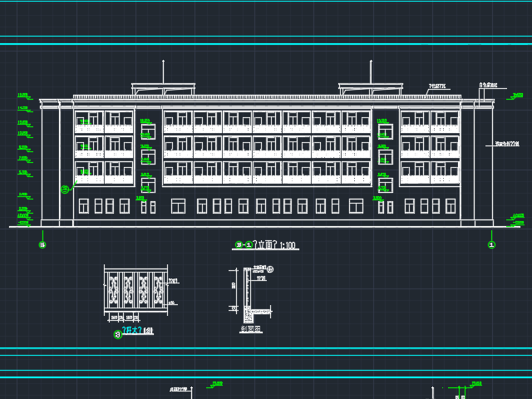532x399 pixels.
Task: Select the leftmost ground-floor window on the facade
Action: tap(84, 205)
